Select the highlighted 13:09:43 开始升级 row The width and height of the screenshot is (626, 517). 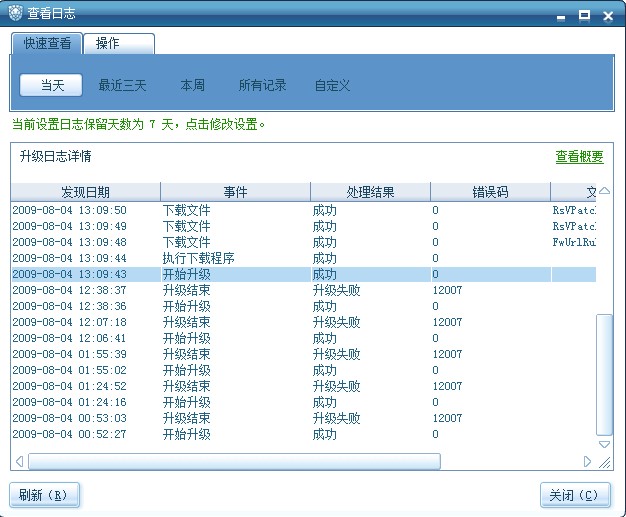pyautogui.click(x=303, y=274)
